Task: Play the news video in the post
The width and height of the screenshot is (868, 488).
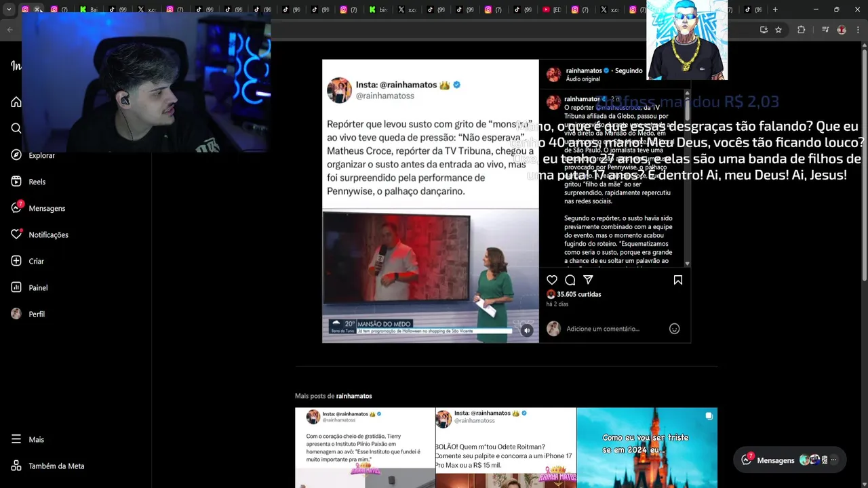Action: pyautogui.click(x=431, y=274)
